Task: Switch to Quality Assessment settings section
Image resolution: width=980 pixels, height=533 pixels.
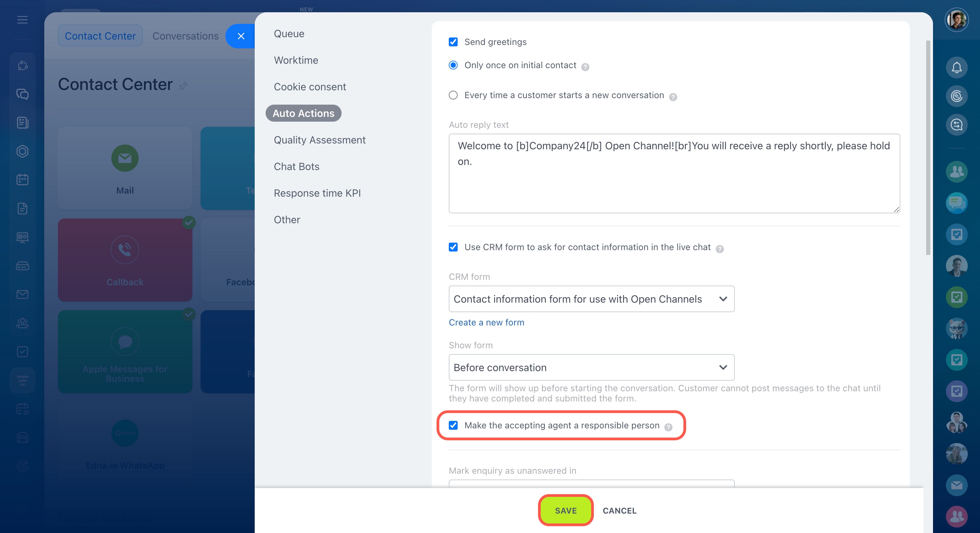Action: 319,140
